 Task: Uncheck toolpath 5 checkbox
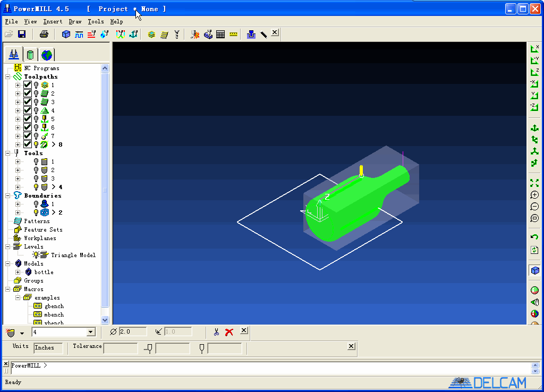[28, 119]
